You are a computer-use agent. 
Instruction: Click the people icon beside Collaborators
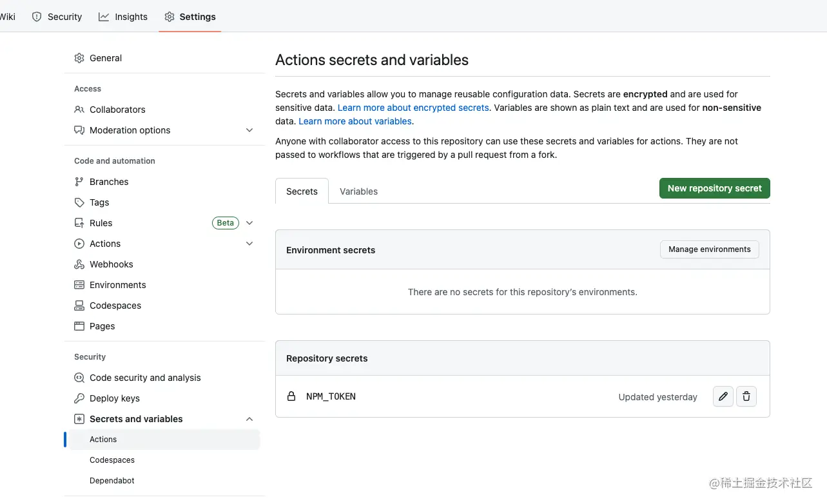point(79,110)
